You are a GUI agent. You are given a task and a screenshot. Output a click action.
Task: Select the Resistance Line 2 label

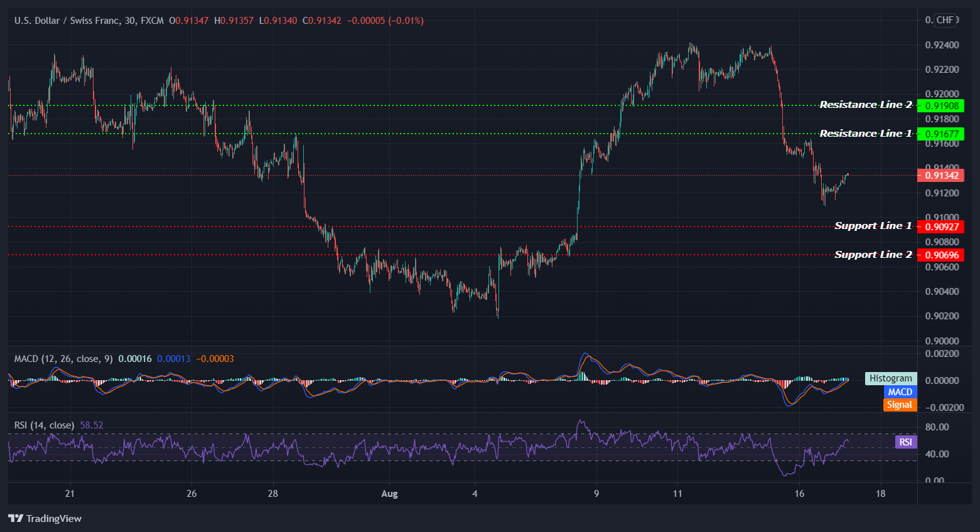click(866, 104)
